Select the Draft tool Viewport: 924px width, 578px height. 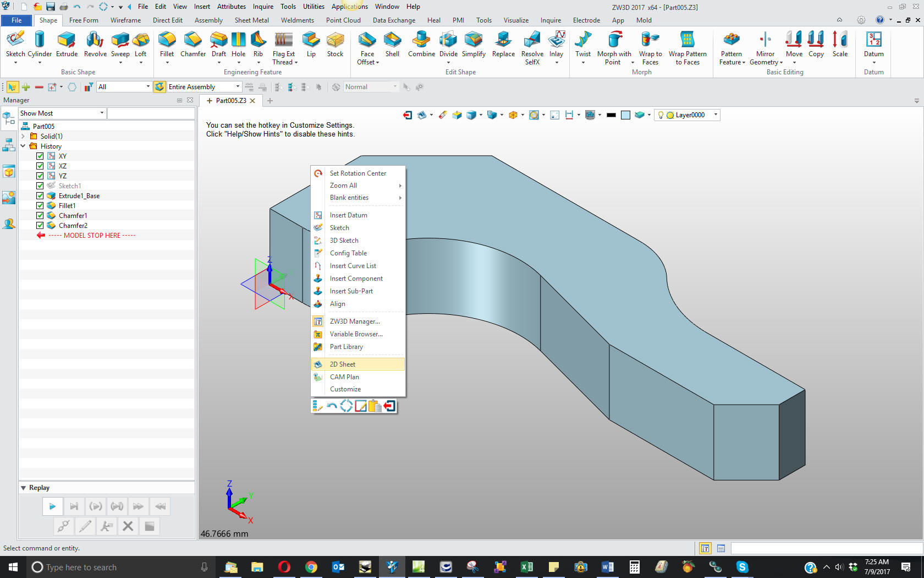point(218,44)
